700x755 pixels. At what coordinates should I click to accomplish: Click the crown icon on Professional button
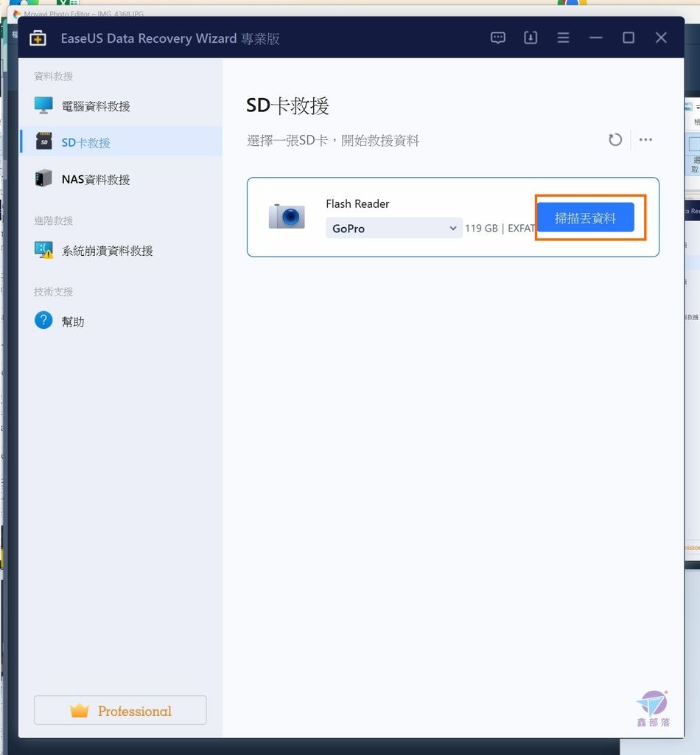pos(80,710)
